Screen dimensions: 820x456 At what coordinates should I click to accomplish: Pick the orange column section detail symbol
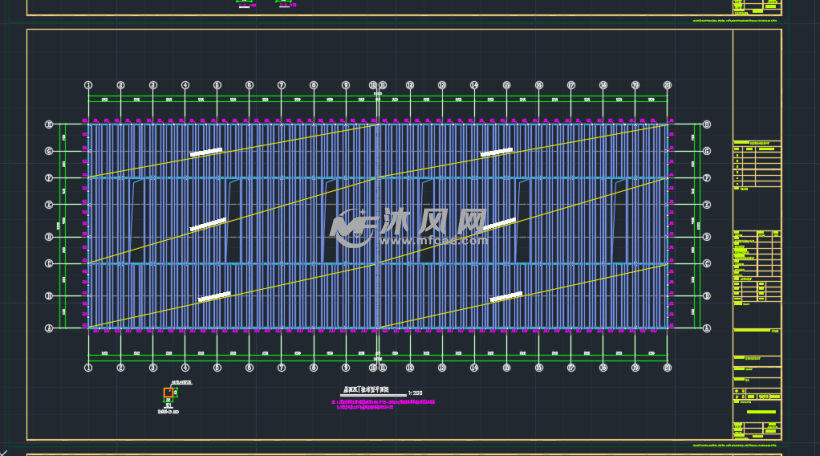[168, 392]
